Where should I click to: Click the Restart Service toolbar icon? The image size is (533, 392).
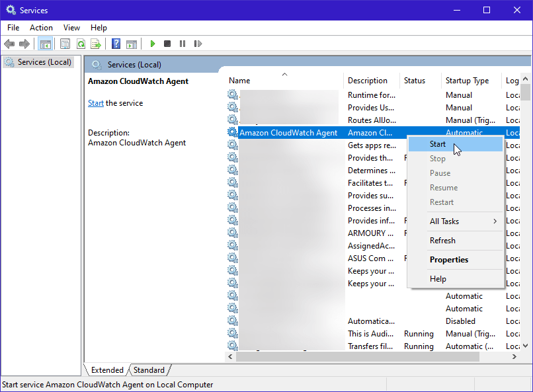[198, 44]
